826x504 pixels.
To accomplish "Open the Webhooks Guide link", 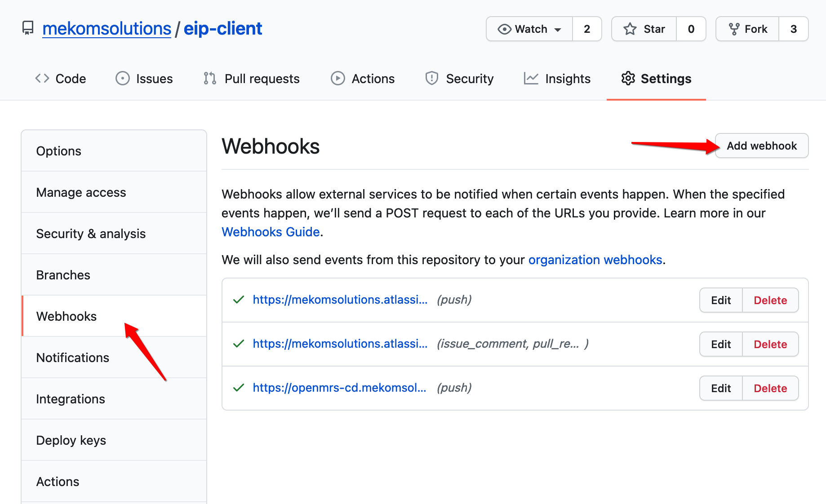I will point(271,232).
